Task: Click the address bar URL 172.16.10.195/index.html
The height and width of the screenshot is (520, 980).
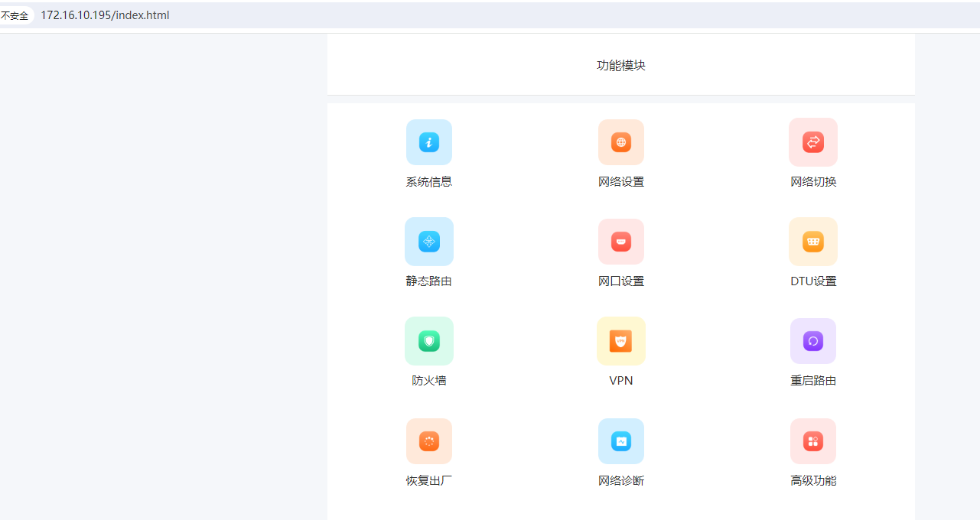Action: tap(105, 15)
